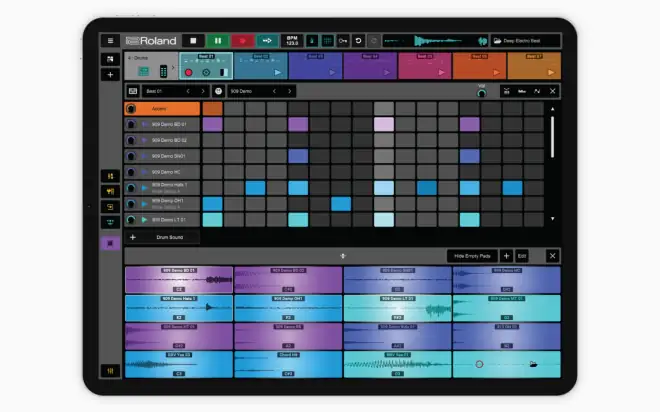Image resolution: width=660 pixels, height=412 pixels.
Task: Open the yellow effects sidebar icon
Action: 110,191
